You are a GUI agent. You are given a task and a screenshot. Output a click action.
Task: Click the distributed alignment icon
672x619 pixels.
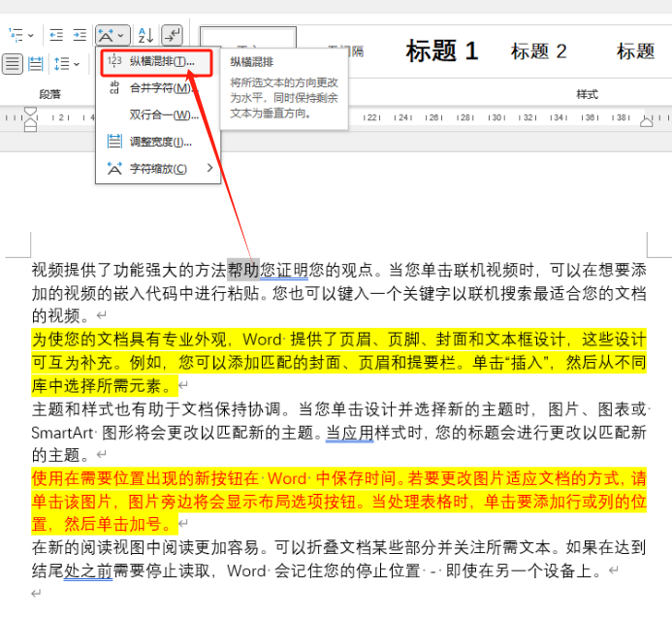pos(36,64)
